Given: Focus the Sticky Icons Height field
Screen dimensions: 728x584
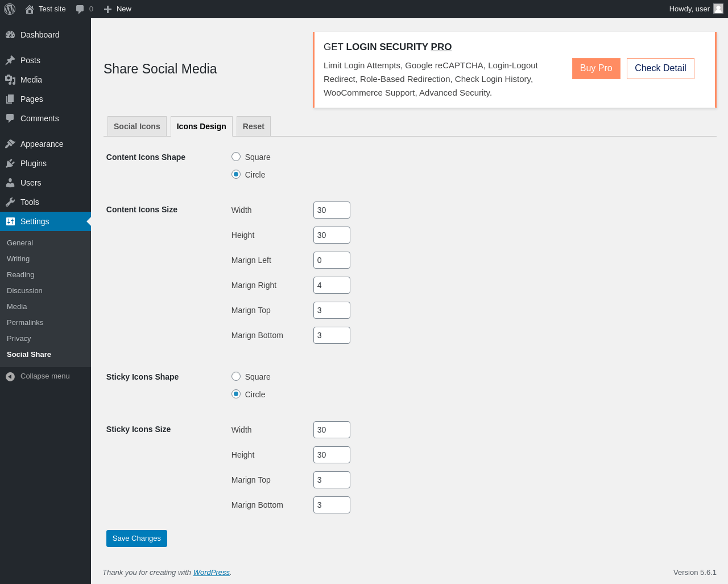Looking at the screenshot, I should 332,455.
